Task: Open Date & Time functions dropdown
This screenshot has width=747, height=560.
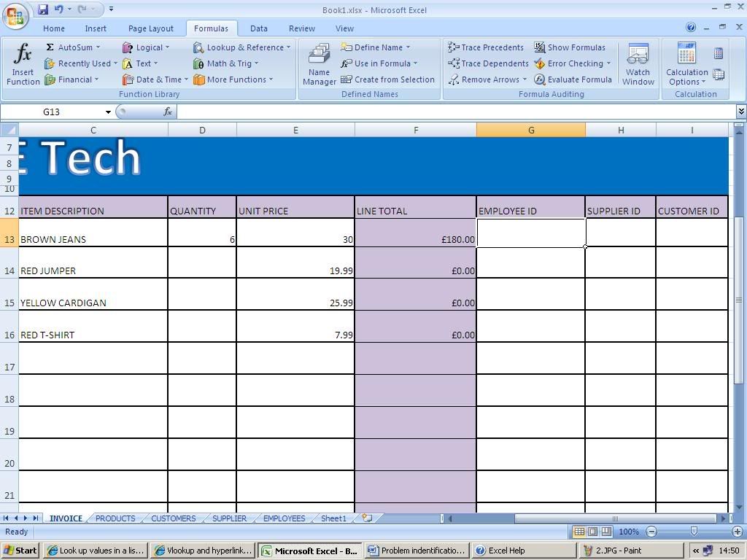Action: [x=155, y=79]
